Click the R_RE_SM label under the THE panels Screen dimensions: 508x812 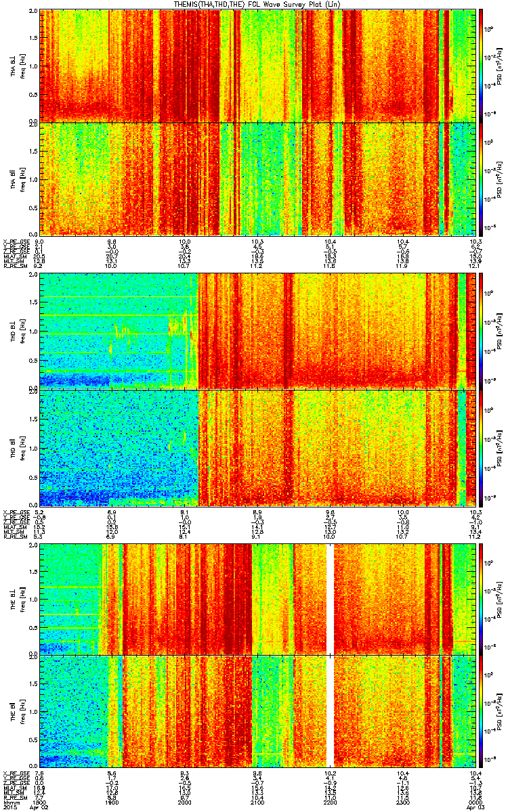(15, 798)
